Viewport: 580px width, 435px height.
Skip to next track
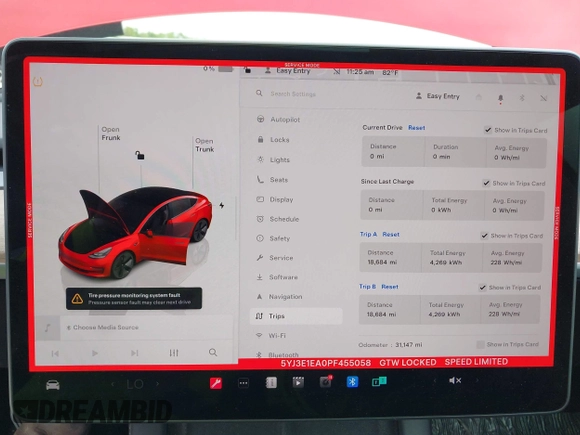tap(135, 353)
